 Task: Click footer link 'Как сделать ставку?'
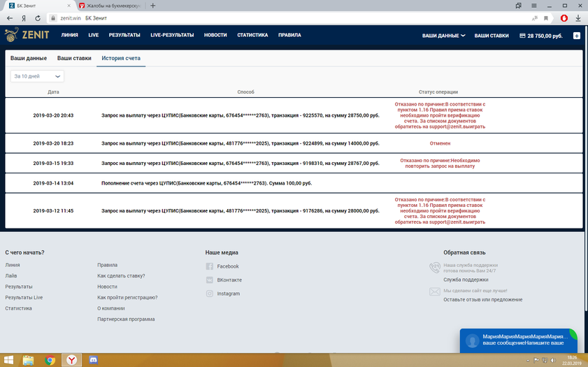[x=121, y=275]
